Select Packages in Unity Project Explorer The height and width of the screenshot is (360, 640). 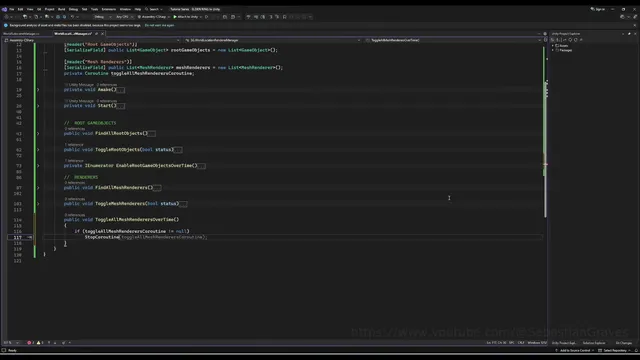(565, 50)
